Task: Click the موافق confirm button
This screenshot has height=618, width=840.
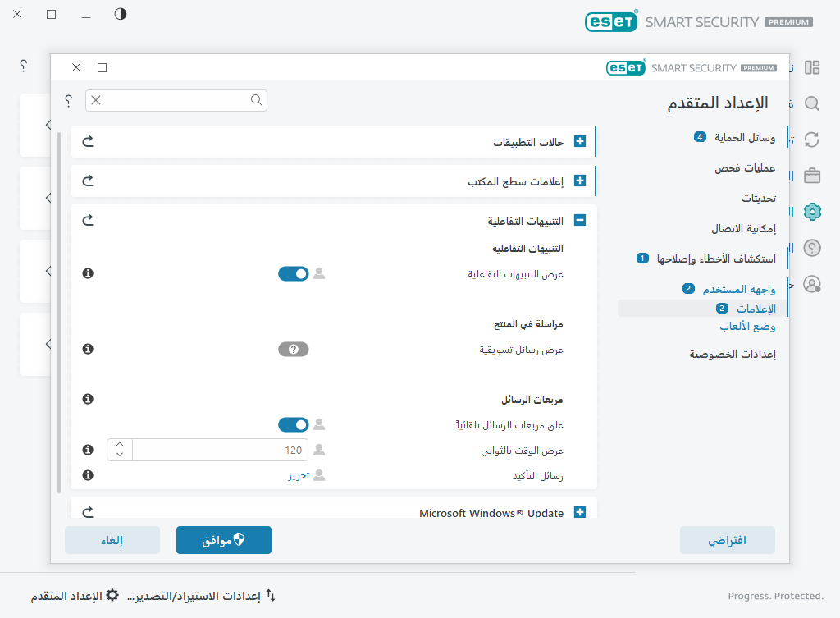Action: tap(223, 539)
